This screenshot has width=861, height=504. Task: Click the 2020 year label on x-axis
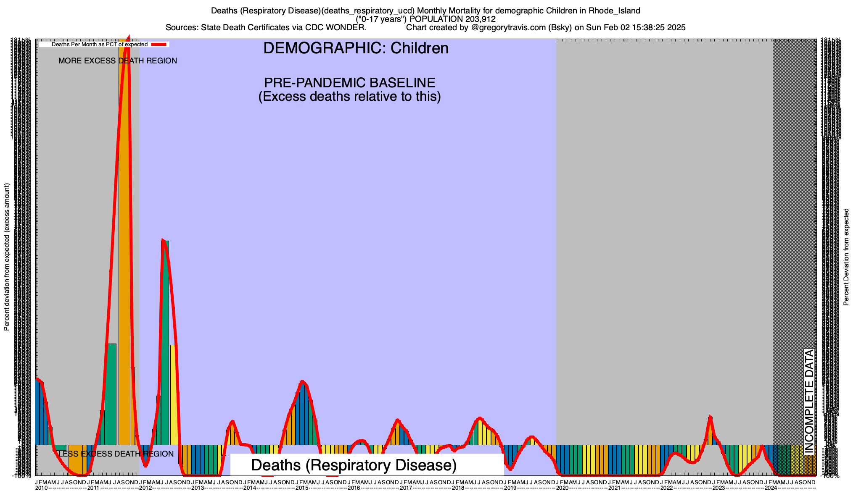(562, 488)
